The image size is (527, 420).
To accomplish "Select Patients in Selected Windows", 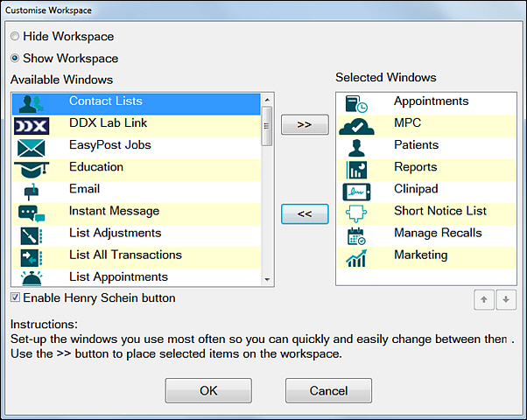I will (426, 148).
